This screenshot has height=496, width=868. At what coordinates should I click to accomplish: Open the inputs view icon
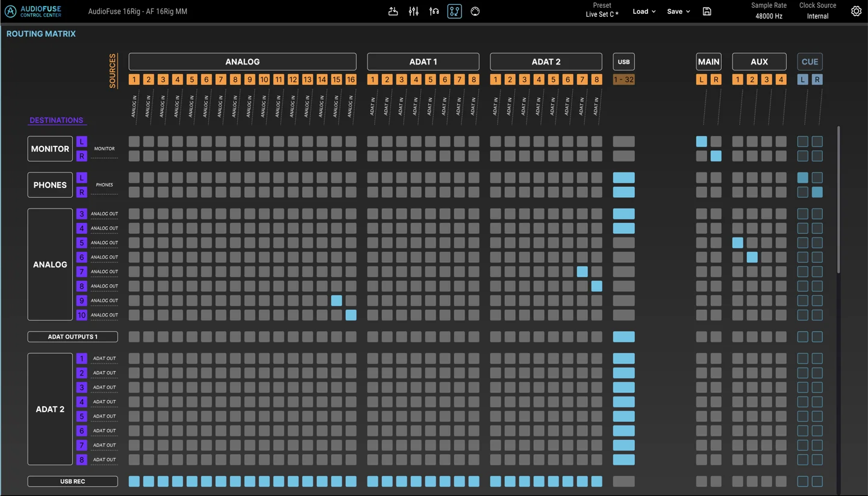point(393,11)
